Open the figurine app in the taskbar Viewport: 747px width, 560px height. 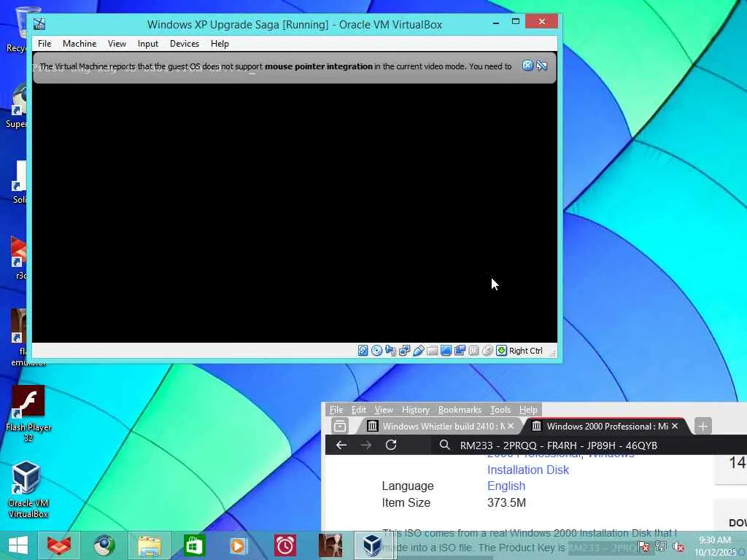[x=330, y=545]
